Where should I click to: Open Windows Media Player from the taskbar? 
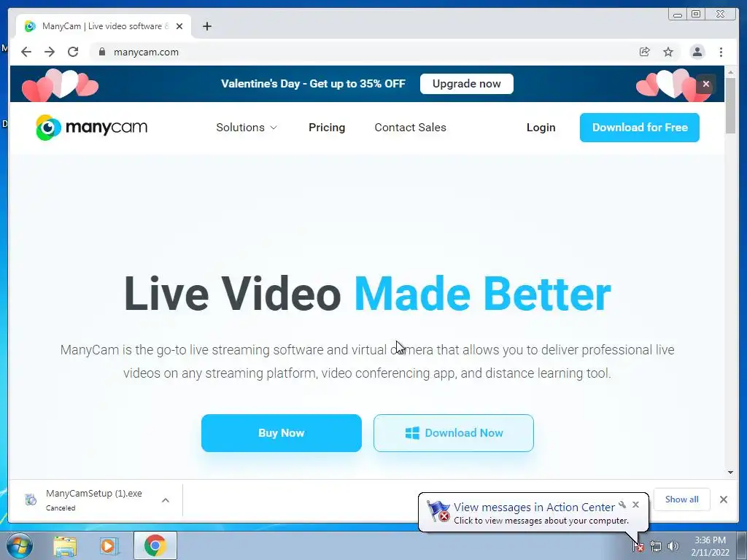109,545
